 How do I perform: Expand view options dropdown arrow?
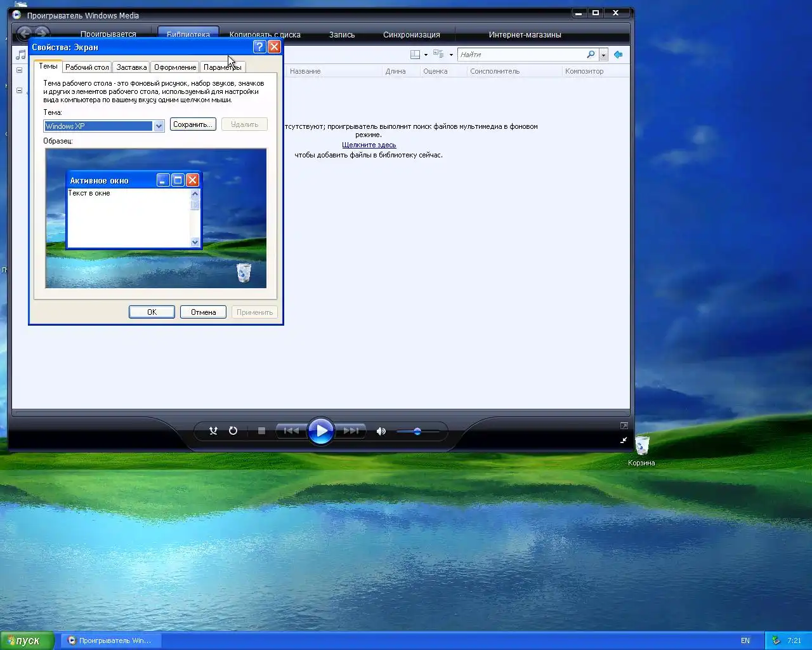tap(451, 55)
